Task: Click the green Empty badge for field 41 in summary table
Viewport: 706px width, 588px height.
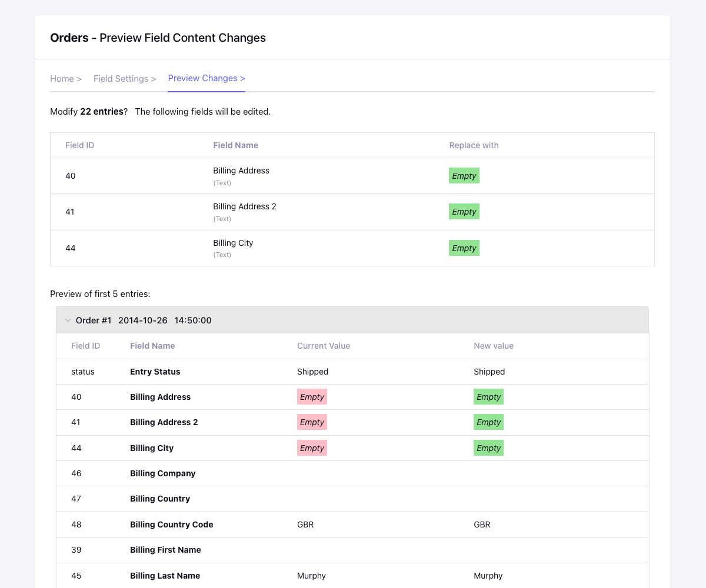Action: (464, 212)
